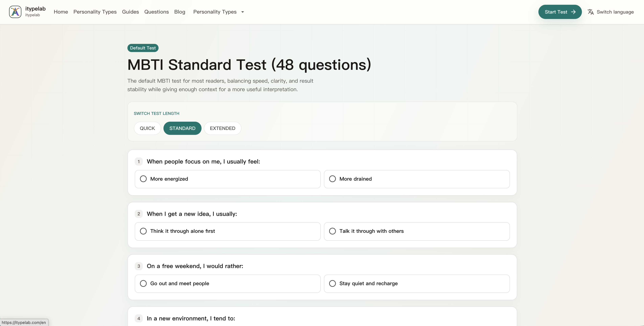
Task: Click the Default Test badge
Action: [143, 48]
